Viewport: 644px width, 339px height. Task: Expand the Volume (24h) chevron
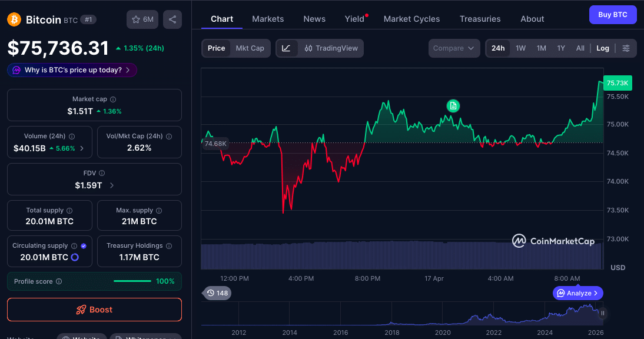click(82, 148)
